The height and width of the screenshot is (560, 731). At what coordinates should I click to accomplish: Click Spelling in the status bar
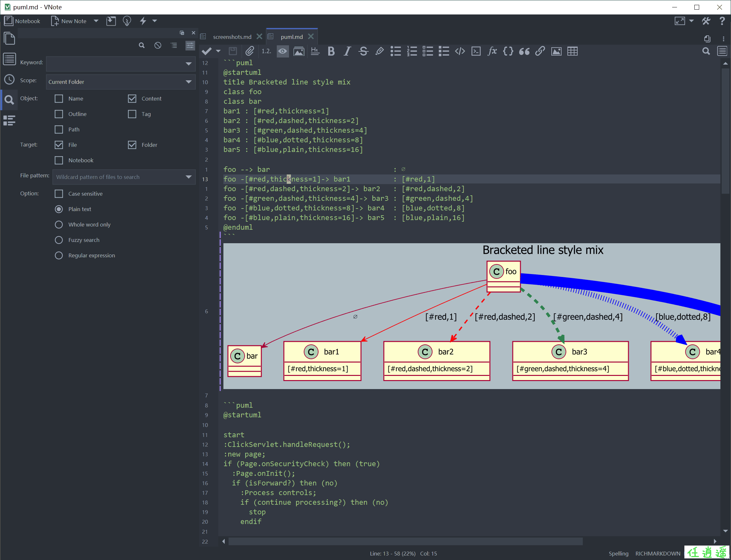point(618,553)
